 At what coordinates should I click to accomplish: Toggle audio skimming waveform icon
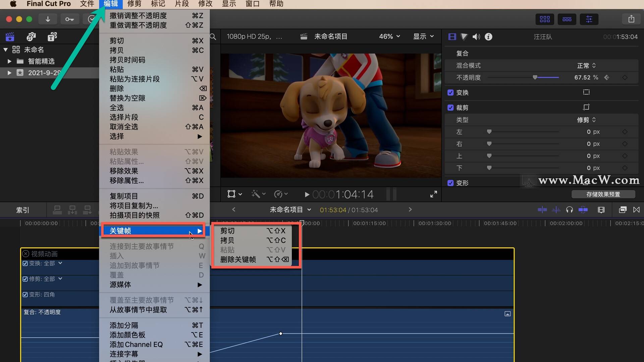click(556, 210)
